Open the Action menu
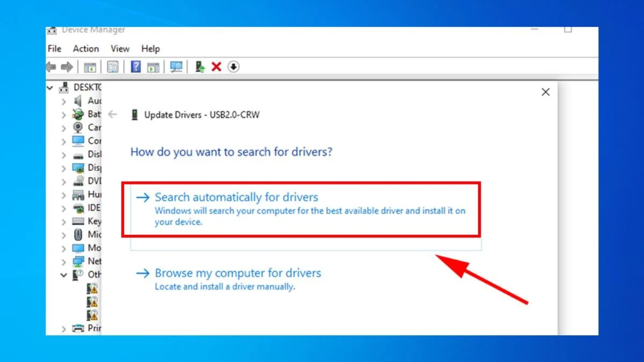This screenshot has height=362, width=644. point(86,49)
